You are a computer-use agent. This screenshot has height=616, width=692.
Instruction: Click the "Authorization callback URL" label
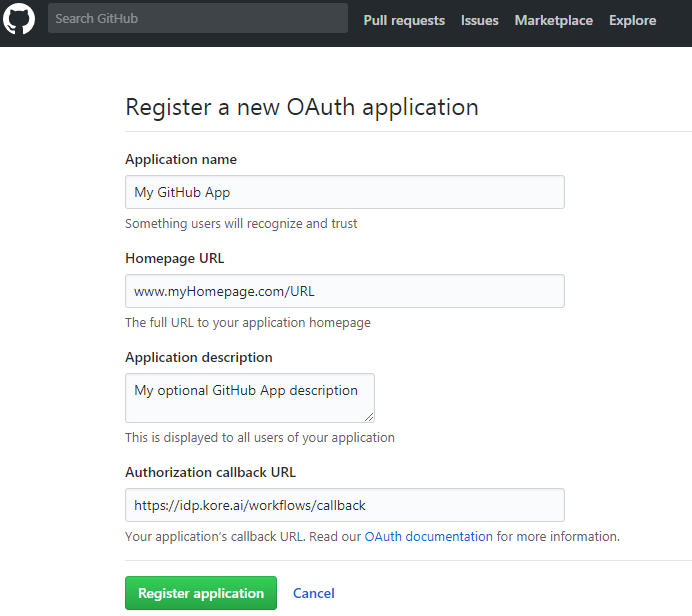(211, 473)
